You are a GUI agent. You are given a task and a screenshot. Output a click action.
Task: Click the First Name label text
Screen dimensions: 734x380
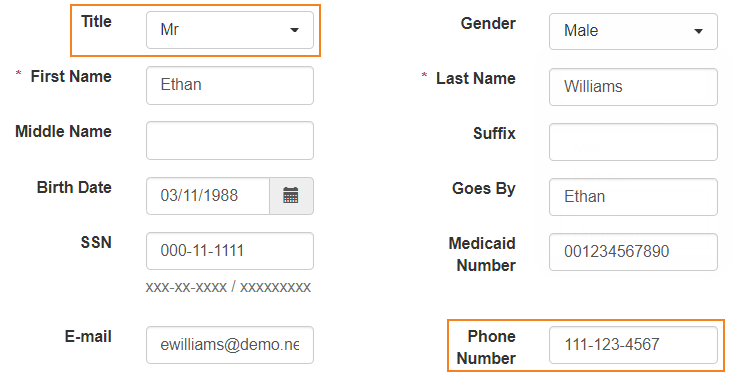(x=71, y=76)
